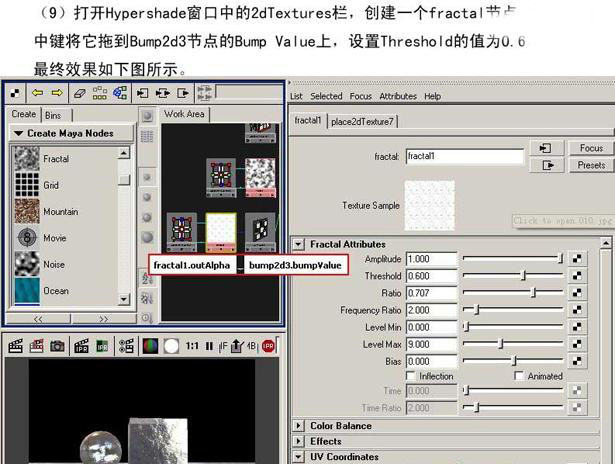Collapse the Create Maya Nodes section
The height and width of the screenshot is (464, 615).
[x=18, y=133]
